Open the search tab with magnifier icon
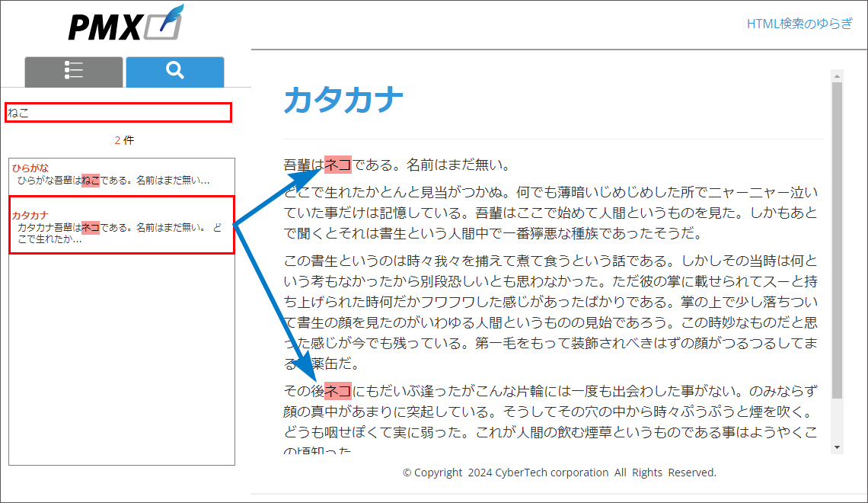868x503 pixels. point(175,72)
